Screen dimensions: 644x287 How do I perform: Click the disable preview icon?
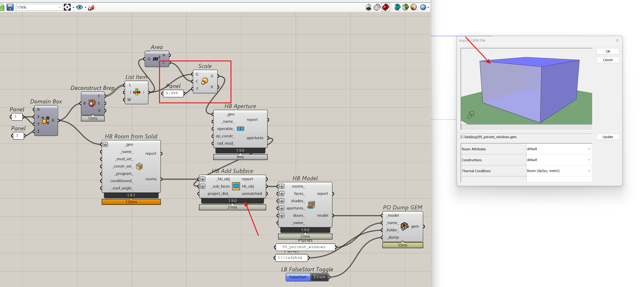click(x=368, y=7)
